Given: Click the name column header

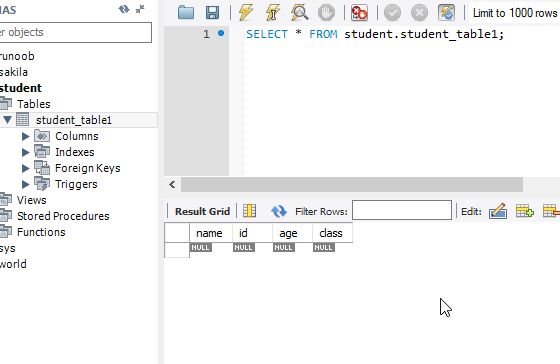Looking at the screenshot, I should 211,233.
